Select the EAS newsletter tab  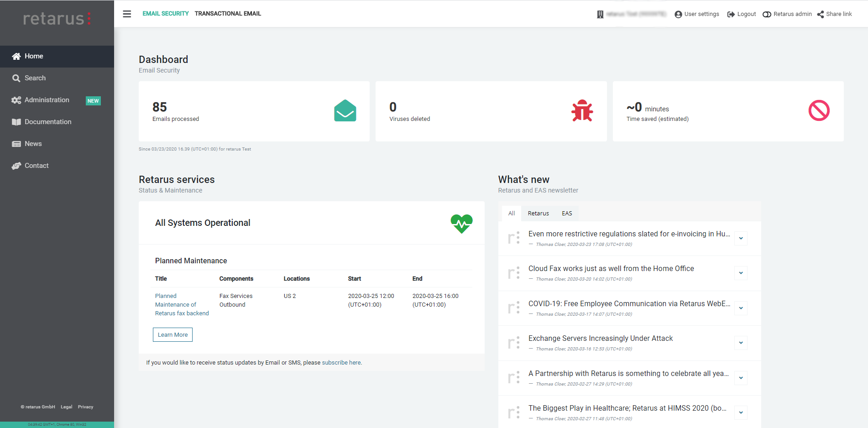pos(567,213)
